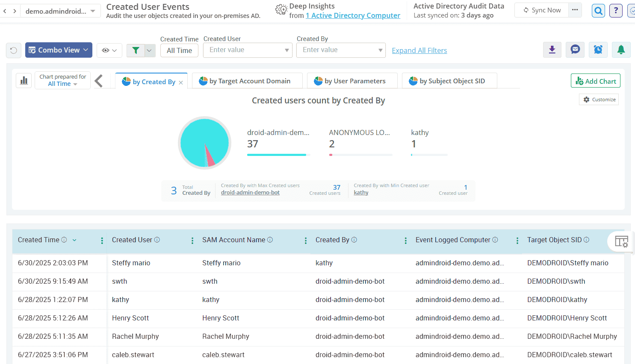
Task: Click the schedule alarm clock icon
Action: click(x=598, y=50)
